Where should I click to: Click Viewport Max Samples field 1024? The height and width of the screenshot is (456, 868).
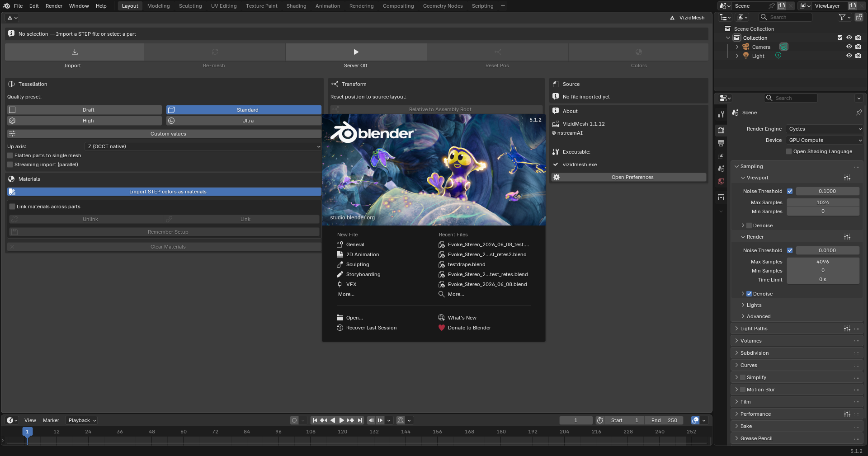click(823, 202)
